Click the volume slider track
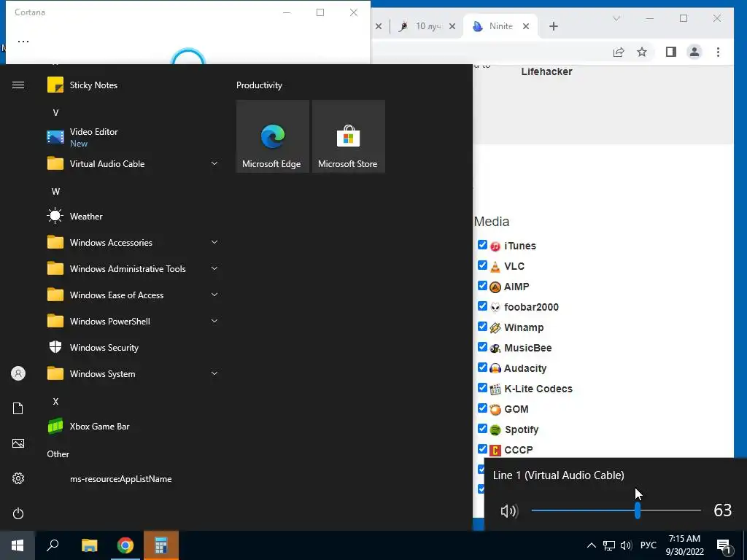Screen dimensions: 747x560 pos(616,510)
